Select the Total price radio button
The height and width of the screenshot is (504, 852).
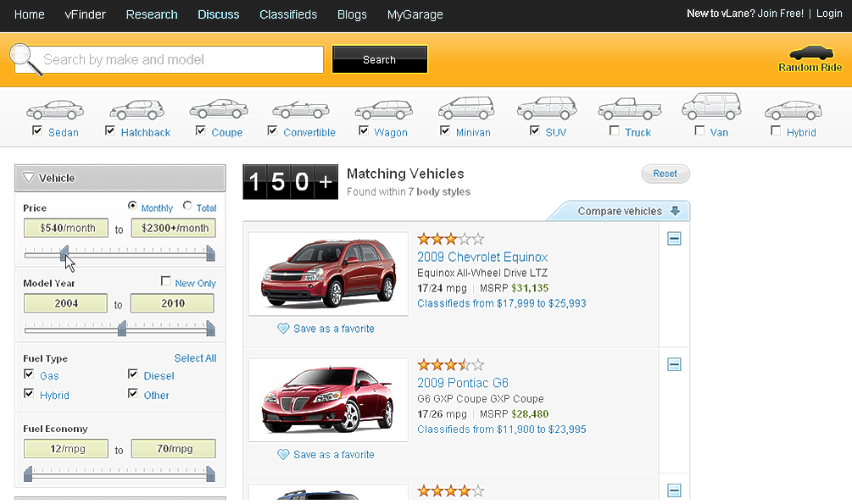pyautogui.click(x=187, y=207)
